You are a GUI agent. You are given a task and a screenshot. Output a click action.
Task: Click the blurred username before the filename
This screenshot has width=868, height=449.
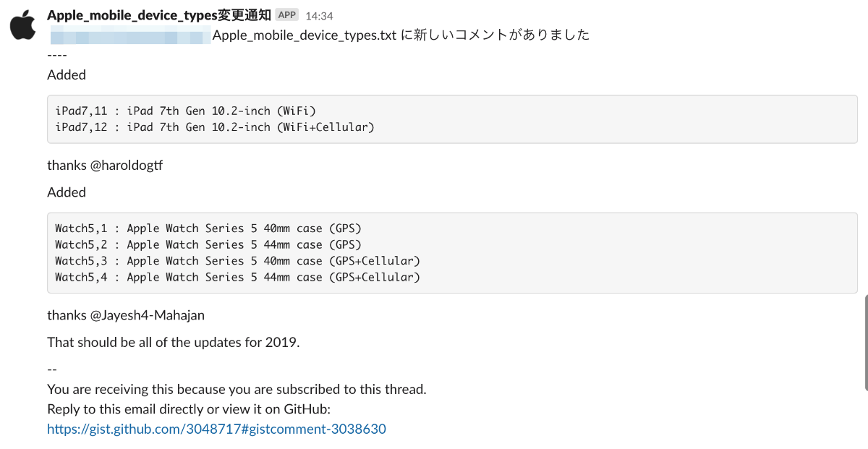click(x=129, y=35)
